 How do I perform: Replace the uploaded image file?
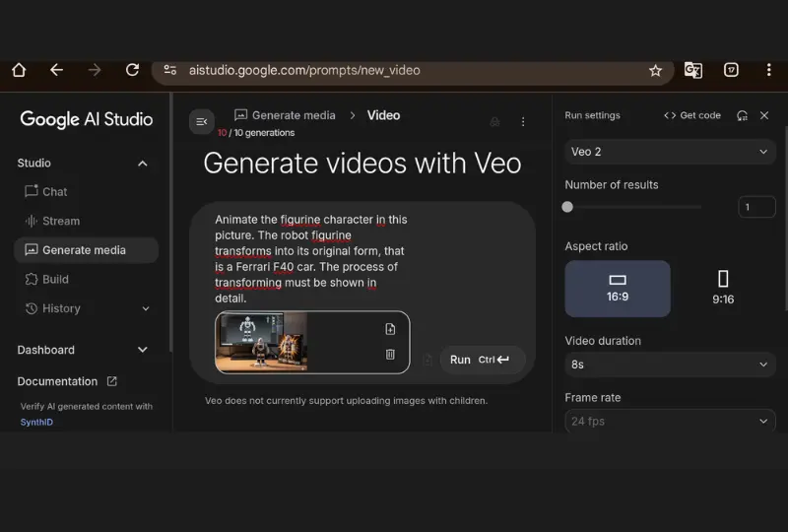[390, 329]
